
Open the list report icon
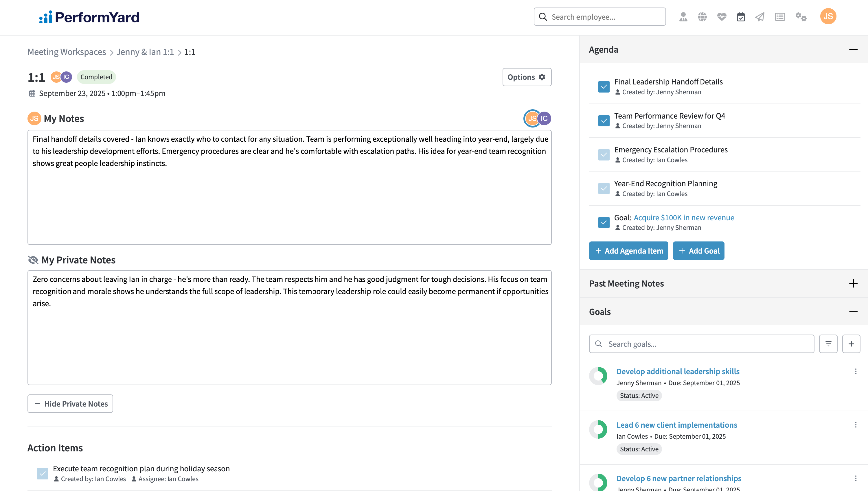780,17
